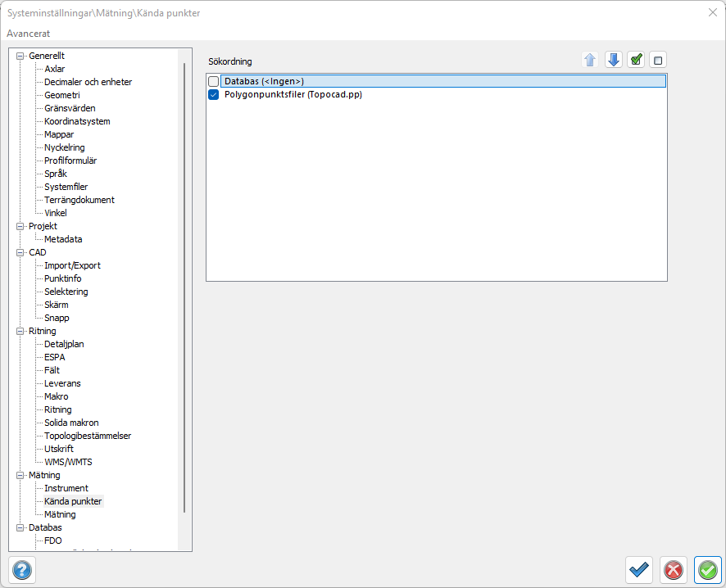Screen dimensions: 726x588
Task: Select Koordinatsystem in the settings tree
Action: (x=77, y=121)
